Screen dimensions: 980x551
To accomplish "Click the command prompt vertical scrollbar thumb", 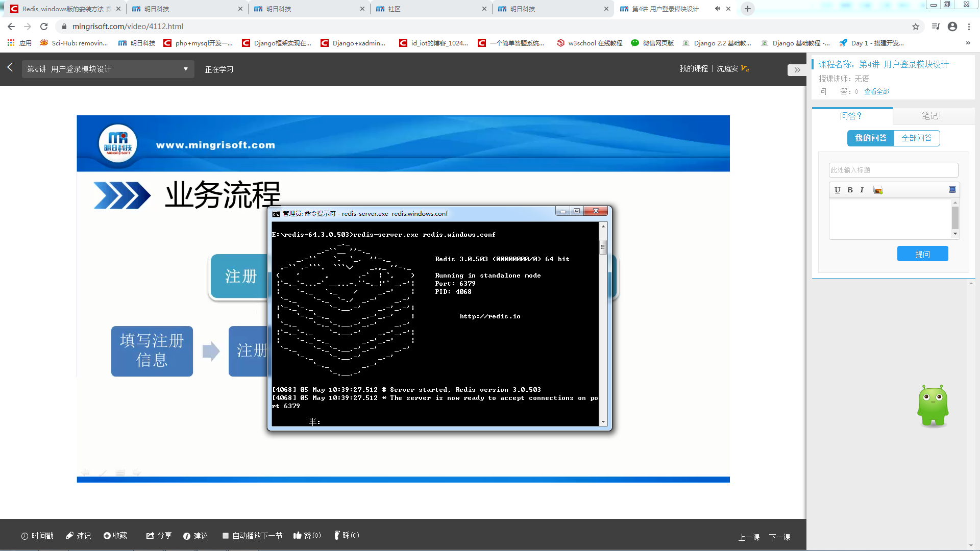I will [x=603, y=247].
